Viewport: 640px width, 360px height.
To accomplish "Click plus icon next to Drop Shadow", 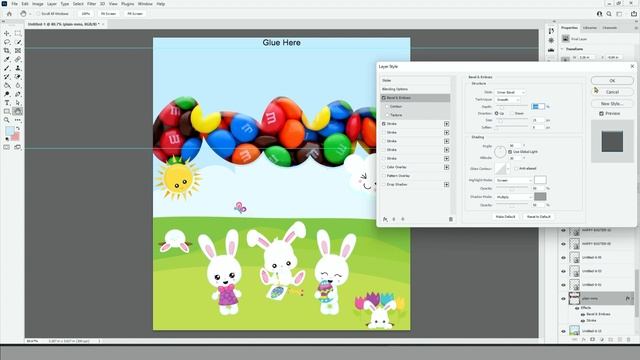I will tap(447, 184).
